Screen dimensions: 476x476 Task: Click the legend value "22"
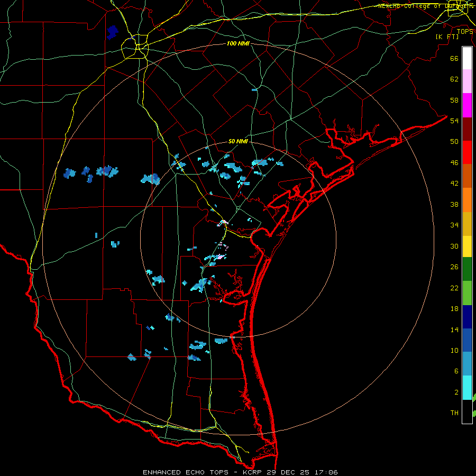pos(454,288)
